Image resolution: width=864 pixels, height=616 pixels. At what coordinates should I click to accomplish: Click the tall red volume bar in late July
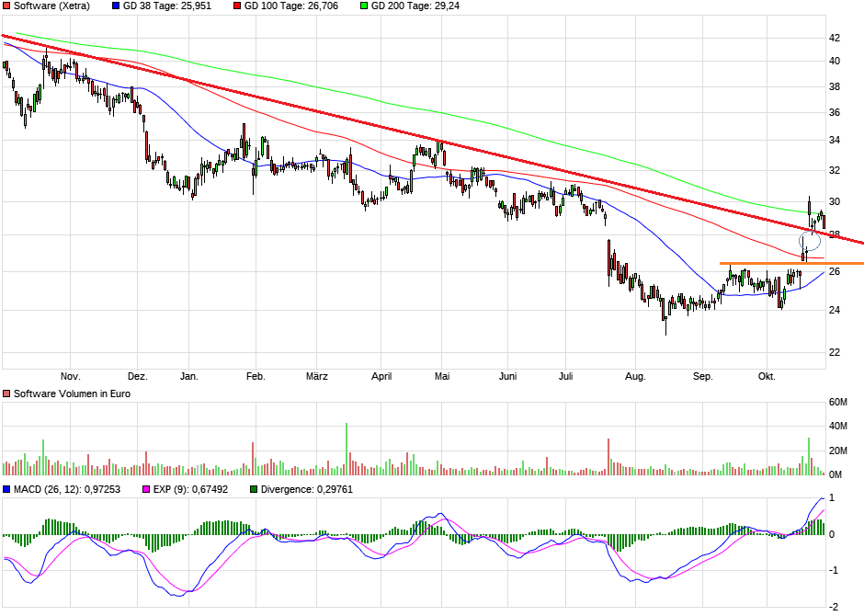point(608,457)
